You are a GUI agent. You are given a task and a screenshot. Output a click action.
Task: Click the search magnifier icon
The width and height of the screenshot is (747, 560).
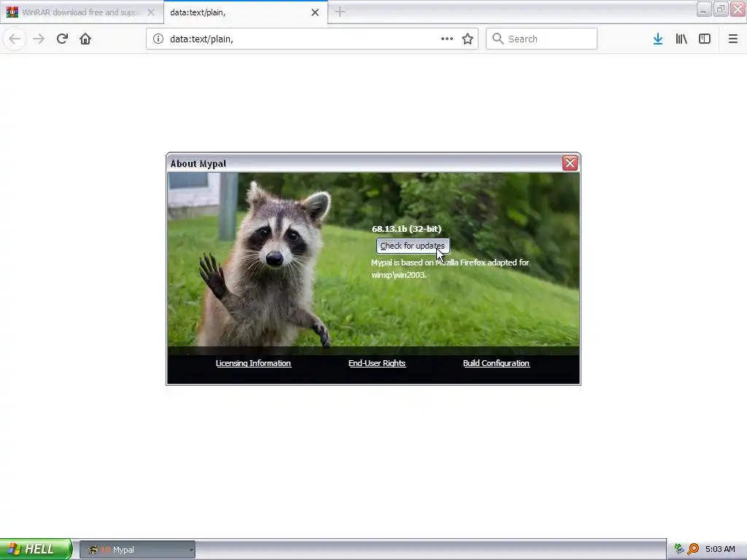(498, 39)
